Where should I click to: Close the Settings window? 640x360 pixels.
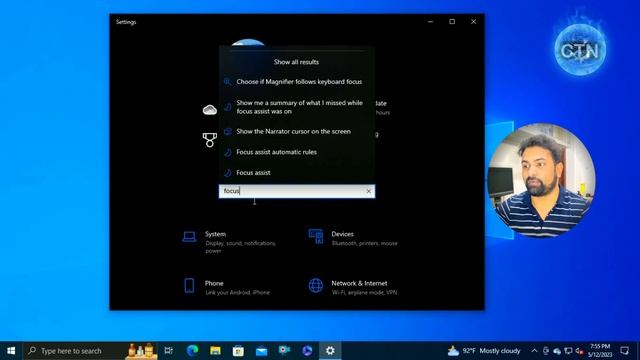click(473, 22)
